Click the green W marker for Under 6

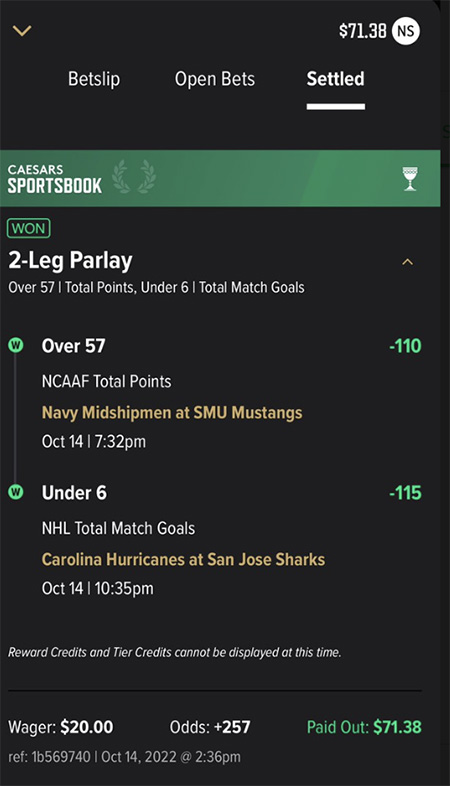click(x=16, y=492)
